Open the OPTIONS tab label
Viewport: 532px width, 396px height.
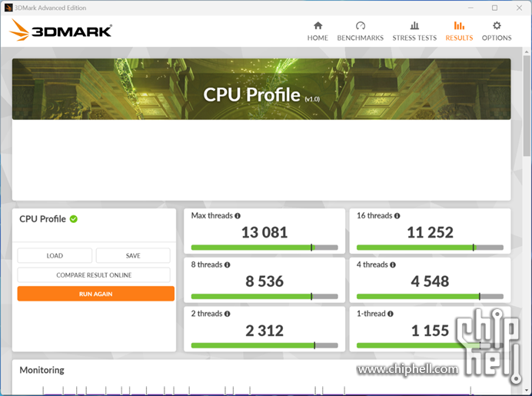point(497,38)
